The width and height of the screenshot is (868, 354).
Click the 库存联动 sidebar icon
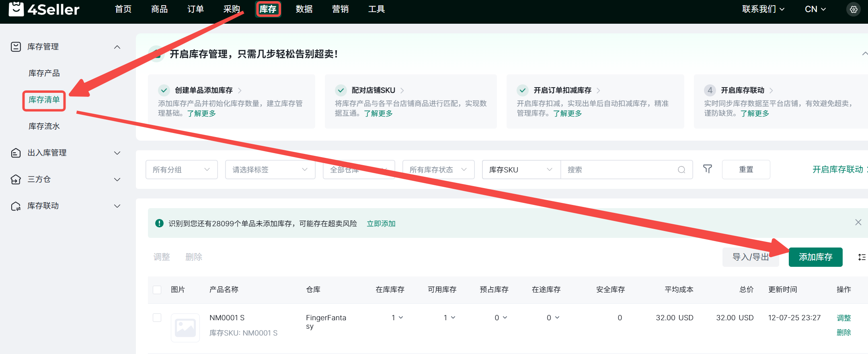16,206
